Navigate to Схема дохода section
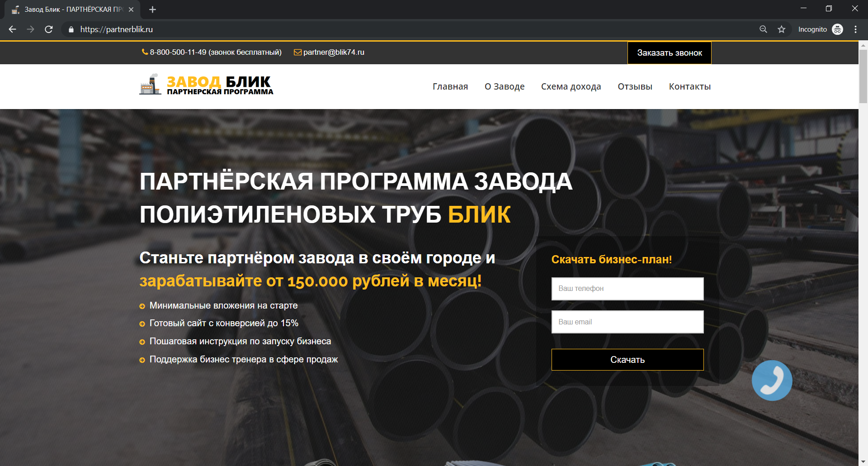The width and height of the screenshot is (868, 466). 571,86
